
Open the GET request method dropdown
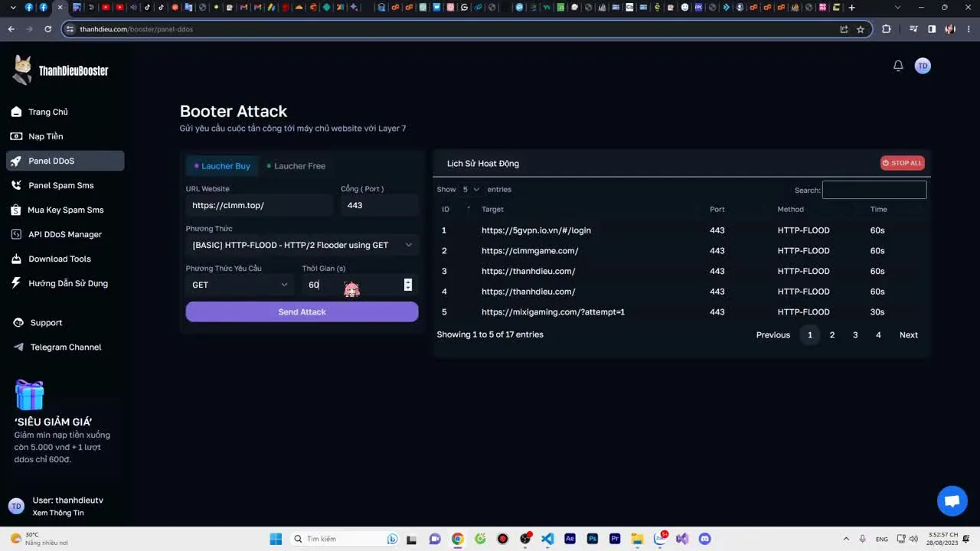(x=239, y=285)
